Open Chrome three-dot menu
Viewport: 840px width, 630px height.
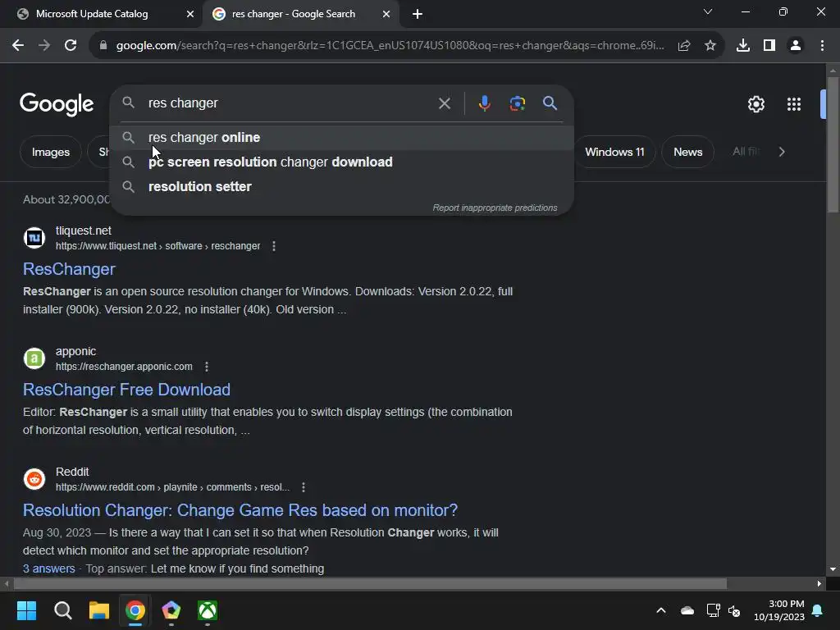822,46
